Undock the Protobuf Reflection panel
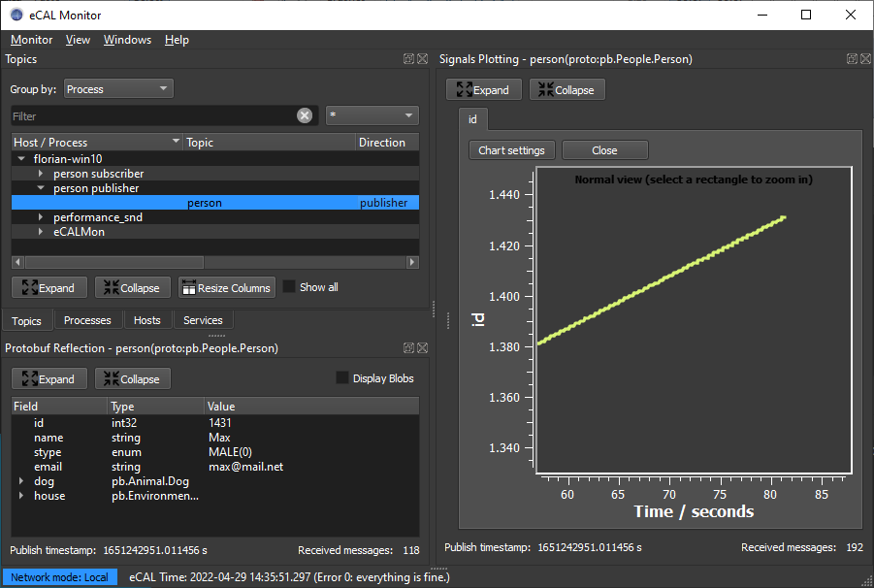Screen dimensions: 874x588 tap(409, 348)
